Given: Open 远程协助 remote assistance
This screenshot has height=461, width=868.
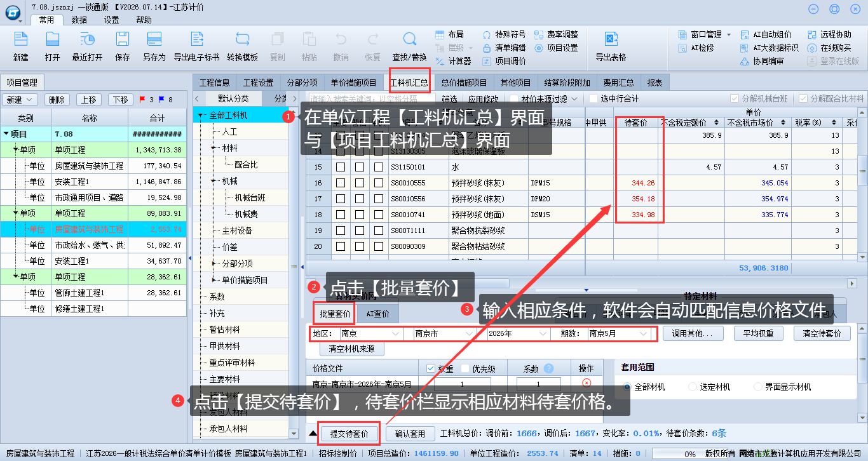Looking at the screenshot, I should [x=830, y=34].
